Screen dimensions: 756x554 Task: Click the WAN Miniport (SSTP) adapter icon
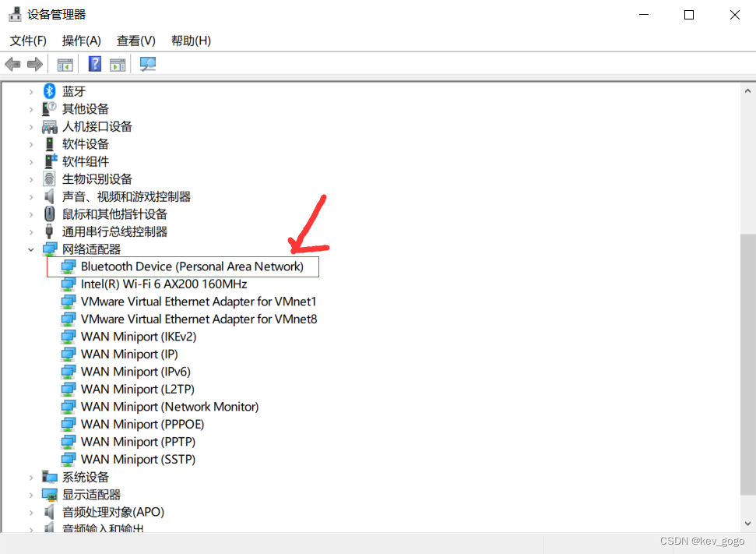tap(68, 460)
